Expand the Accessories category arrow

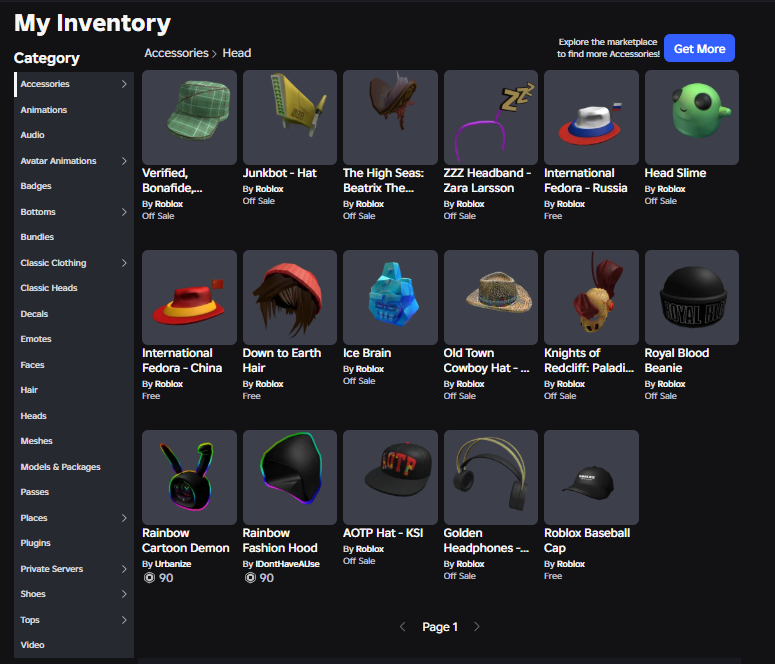124,84
